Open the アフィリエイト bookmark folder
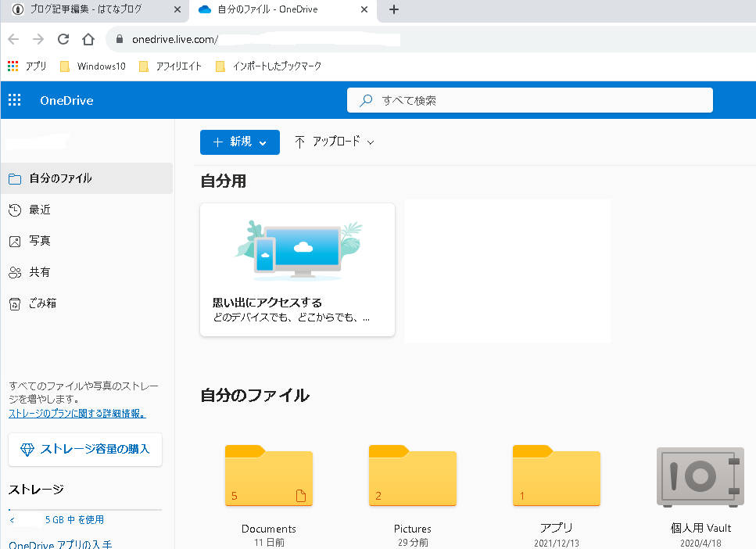The height and width of the screenshot is (549, 756). point(170,66)
